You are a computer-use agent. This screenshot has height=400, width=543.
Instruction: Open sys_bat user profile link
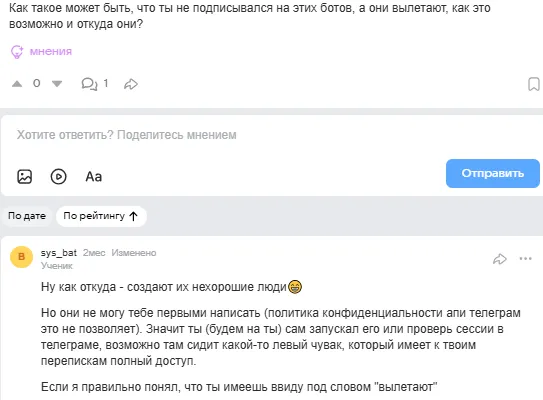point(59,252)
